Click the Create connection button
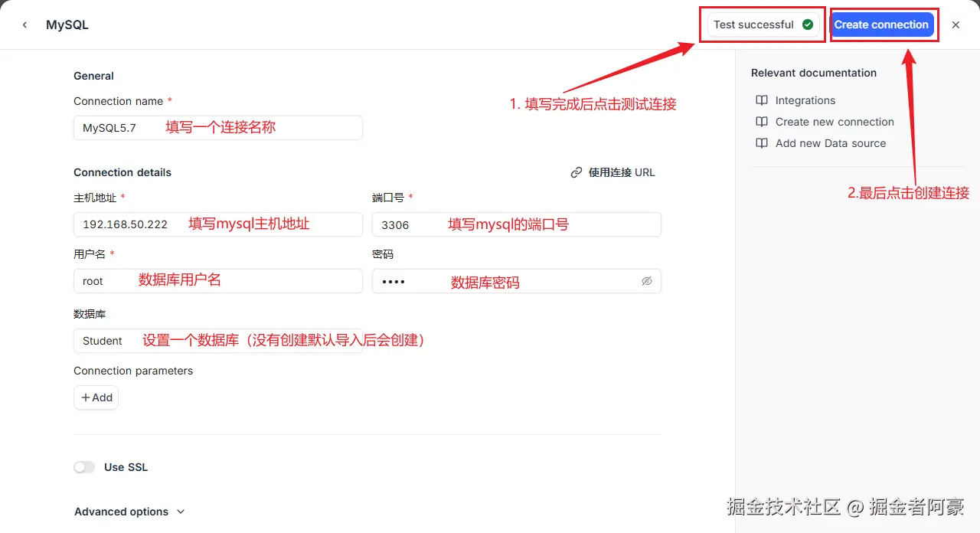 (881, 25)
